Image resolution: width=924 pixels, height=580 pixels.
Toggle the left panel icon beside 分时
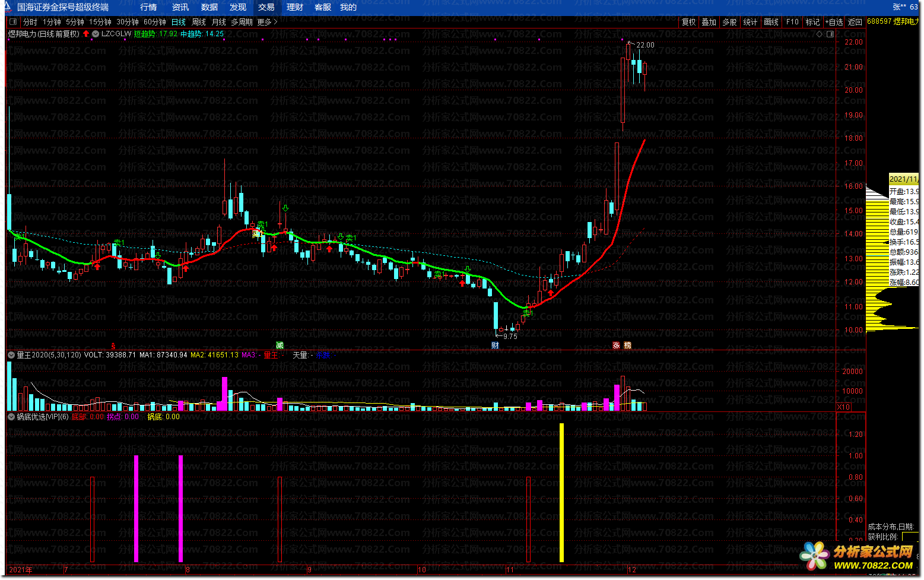coord(13,22)
